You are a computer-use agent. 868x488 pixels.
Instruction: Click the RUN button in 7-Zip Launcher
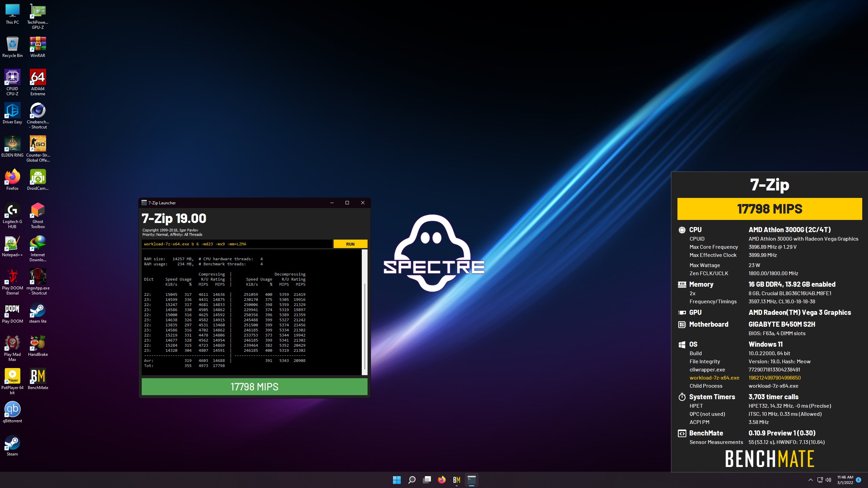point(350,244)
